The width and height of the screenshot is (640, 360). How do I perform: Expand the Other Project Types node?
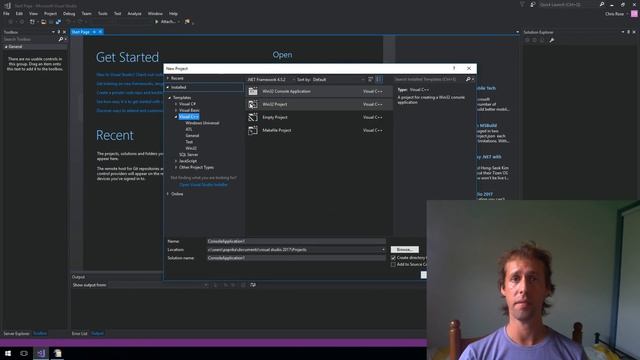[176, 167]
